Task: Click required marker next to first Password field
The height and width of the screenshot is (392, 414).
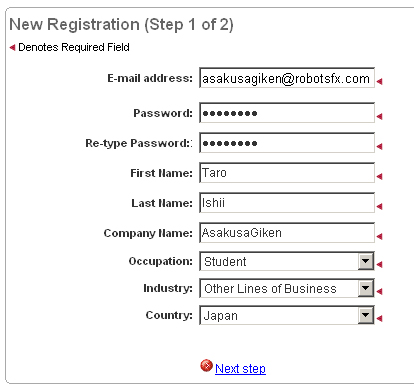Action: pyautogui.click(x=379, y=116)
